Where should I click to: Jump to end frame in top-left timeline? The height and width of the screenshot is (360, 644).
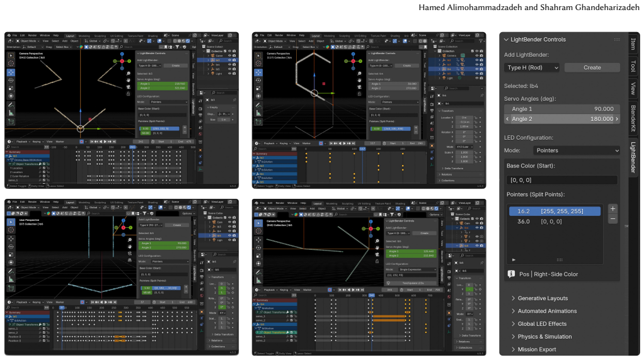coord(114,142)
